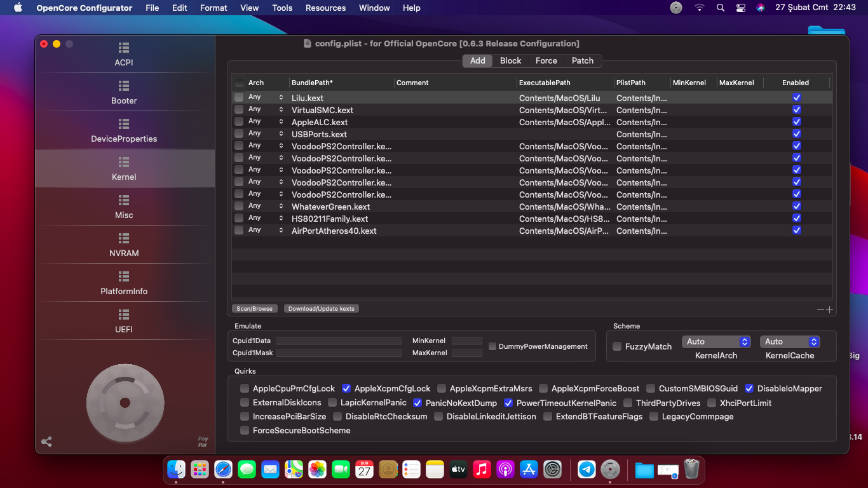Uncheck PowerTimeoutKernelPanic quirk
This screenshot has width=868, height=488.
tap(508, 403)
